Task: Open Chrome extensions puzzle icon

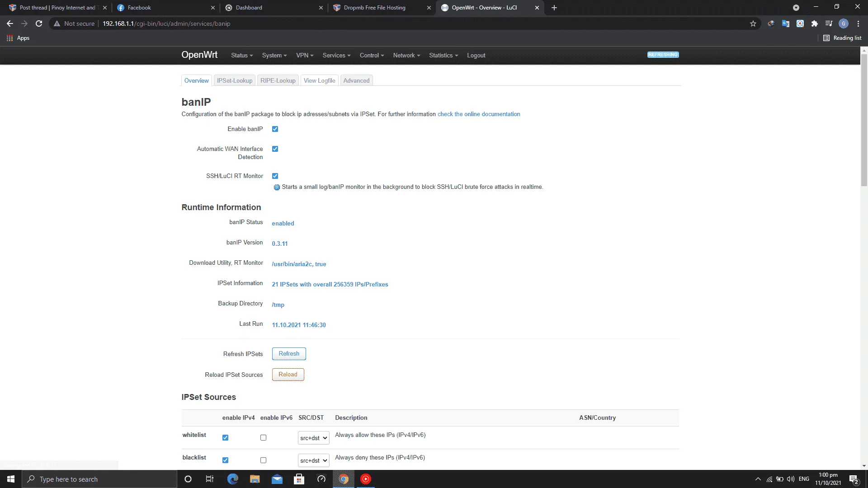Action: [x=815, y=23]
